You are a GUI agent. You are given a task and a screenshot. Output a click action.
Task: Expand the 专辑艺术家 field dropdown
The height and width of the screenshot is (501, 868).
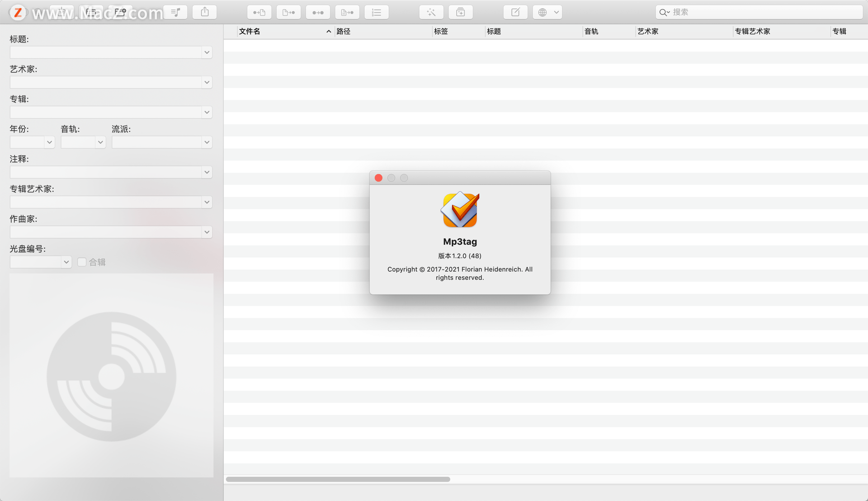pyautogui.click(x=207, y=202)
